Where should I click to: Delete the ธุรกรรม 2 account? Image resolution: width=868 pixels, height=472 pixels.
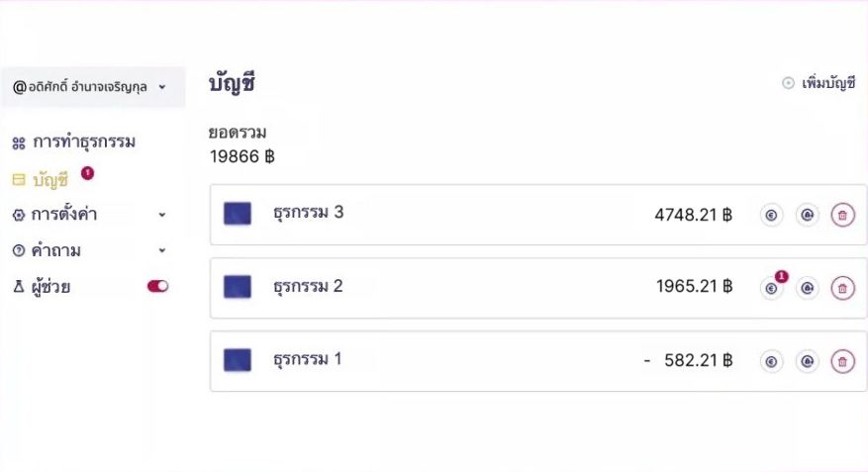(842, 288)
